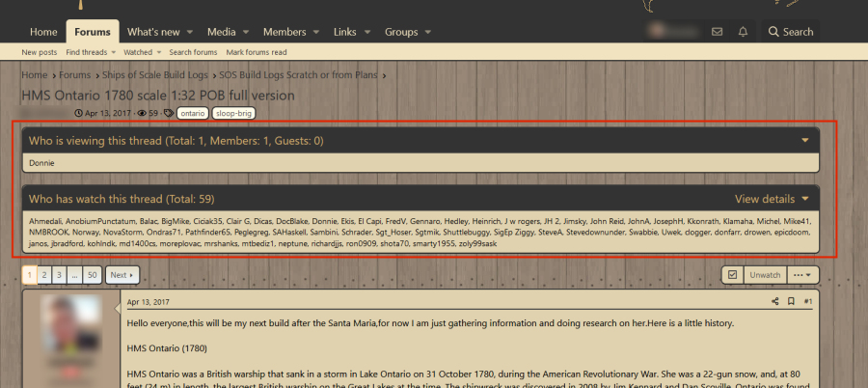868x388 pixels.
Task: Open the Groups dropdown arrow
Action: pos(427,32)
